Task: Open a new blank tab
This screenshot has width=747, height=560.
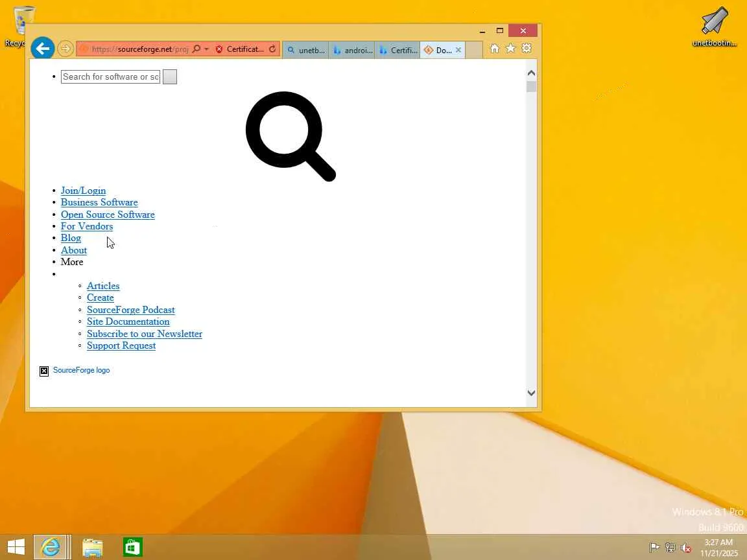Action: tap(474, 50)
